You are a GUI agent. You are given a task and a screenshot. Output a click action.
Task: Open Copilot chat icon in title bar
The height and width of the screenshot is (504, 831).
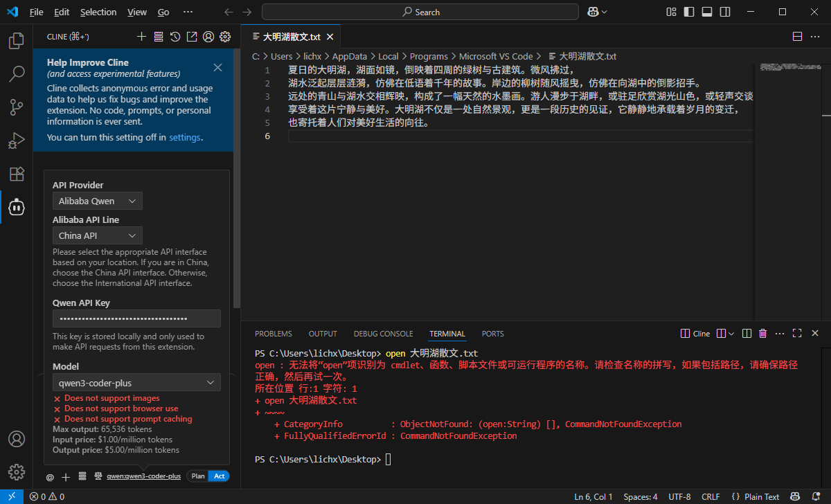click(x=593, y=12)
